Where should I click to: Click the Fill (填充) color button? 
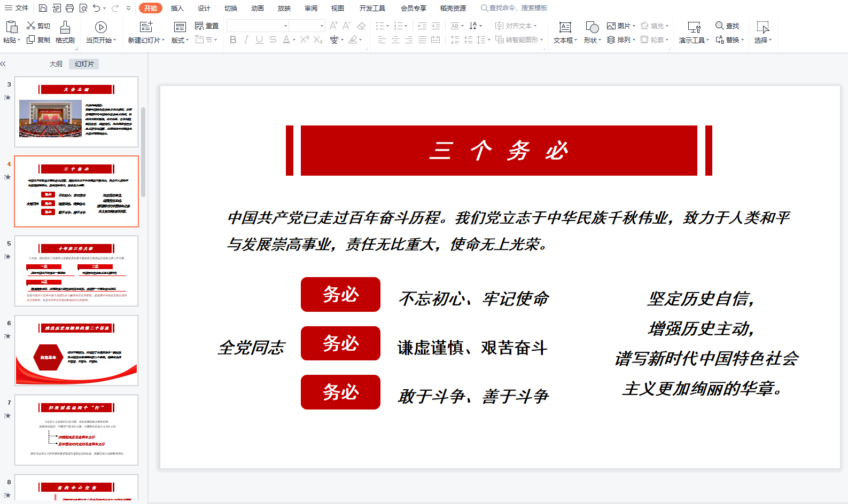[x=655, y=26]
